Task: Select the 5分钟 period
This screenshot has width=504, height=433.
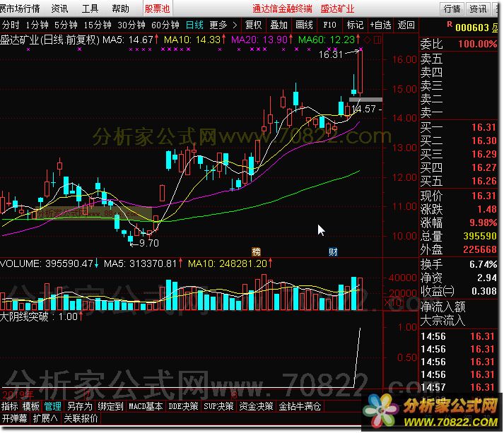Action: (x=66, y=25)
